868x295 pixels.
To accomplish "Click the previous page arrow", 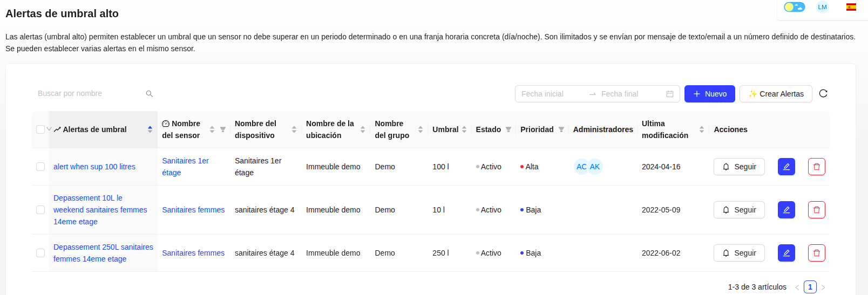I will (797, 287).
